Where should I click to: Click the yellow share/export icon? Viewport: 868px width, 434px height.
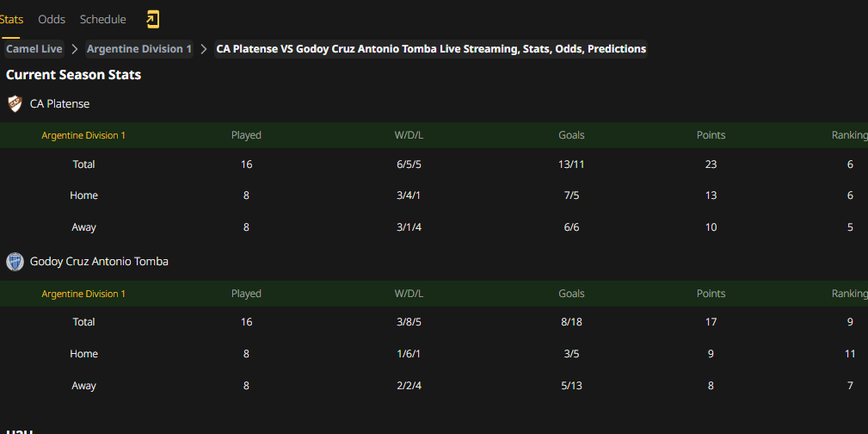pos(152,20)
